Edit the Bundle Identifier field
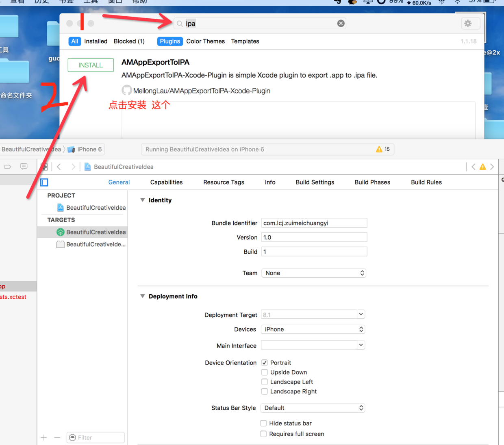Viewport: 504px width, 445px height. (x=314, y=223)
